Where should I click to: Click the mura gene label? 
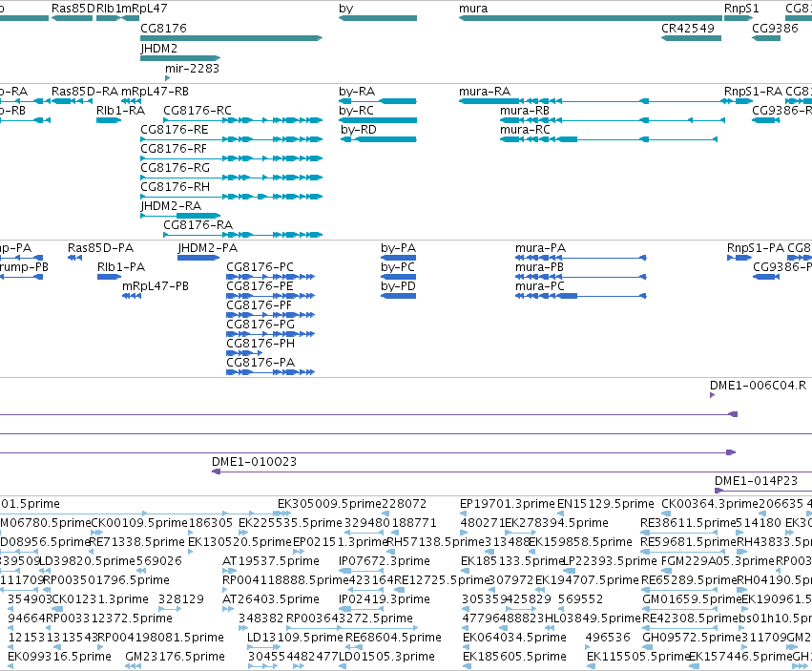[473, 9]
